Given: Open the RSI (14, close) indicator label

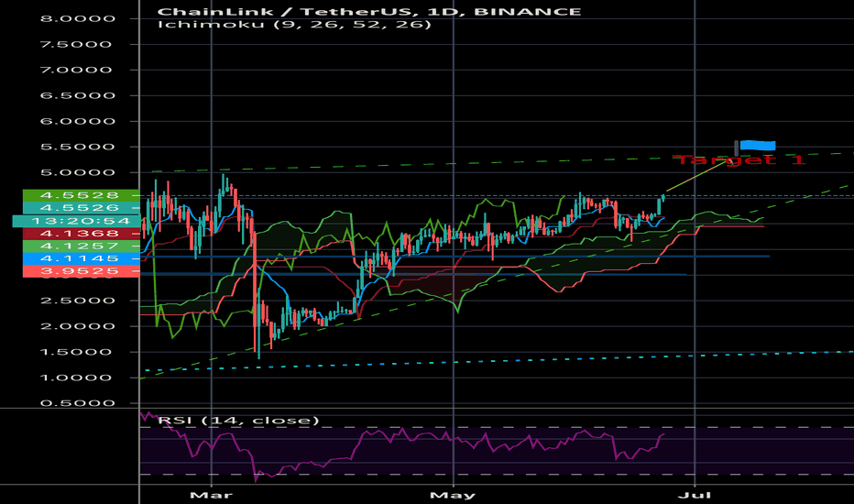Looking at the screenshot, I should 238,420.
